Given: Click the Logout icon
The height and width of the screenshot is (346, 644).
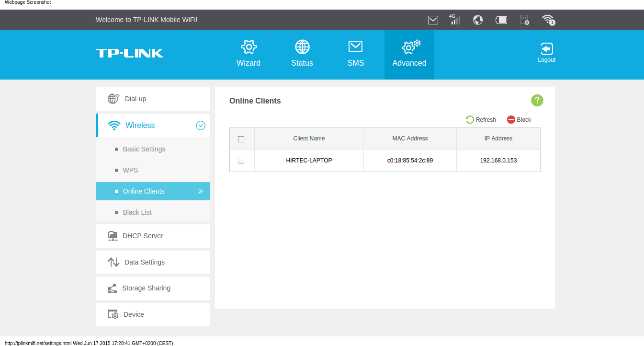Looking at the screenshot, I should click(546, 49).
